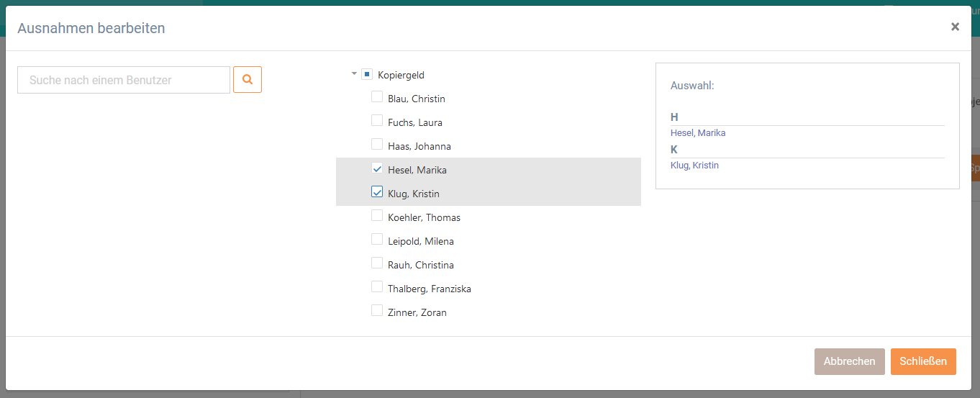Click the Abbrechen button
Viewport: 980px width, 398px height.
coord(850,361)
